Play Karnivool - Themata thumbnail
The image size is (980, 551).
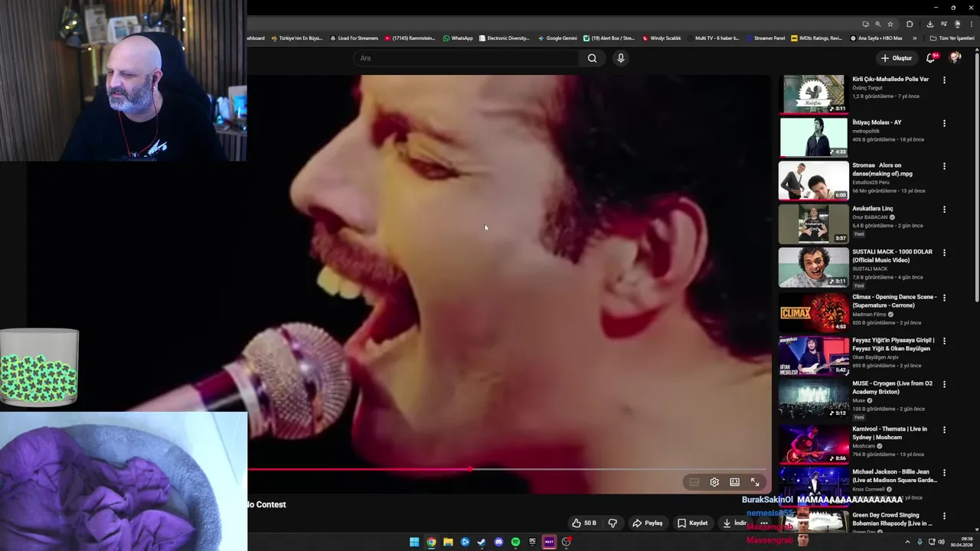tap(814, 444)
